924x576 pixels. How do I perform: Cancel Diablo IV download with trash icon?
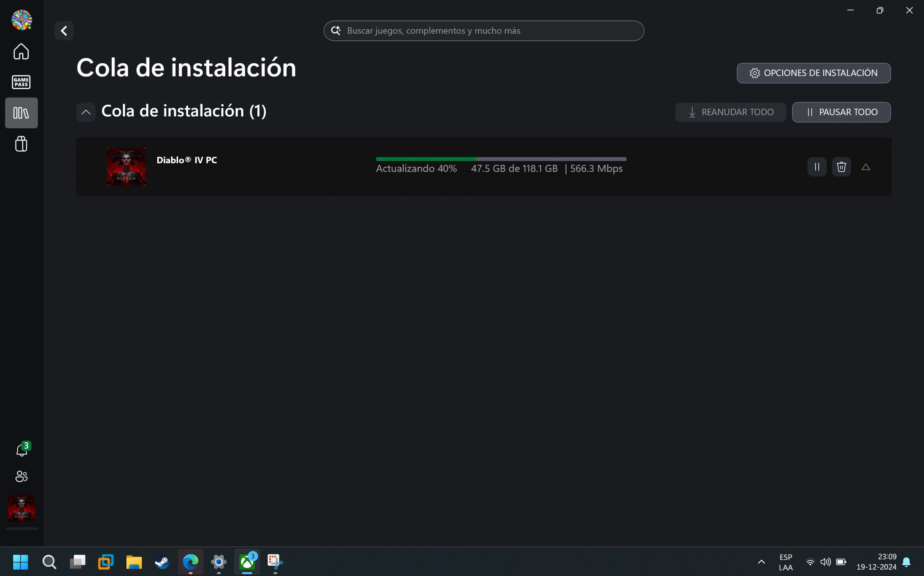click(x=841, y=167)
